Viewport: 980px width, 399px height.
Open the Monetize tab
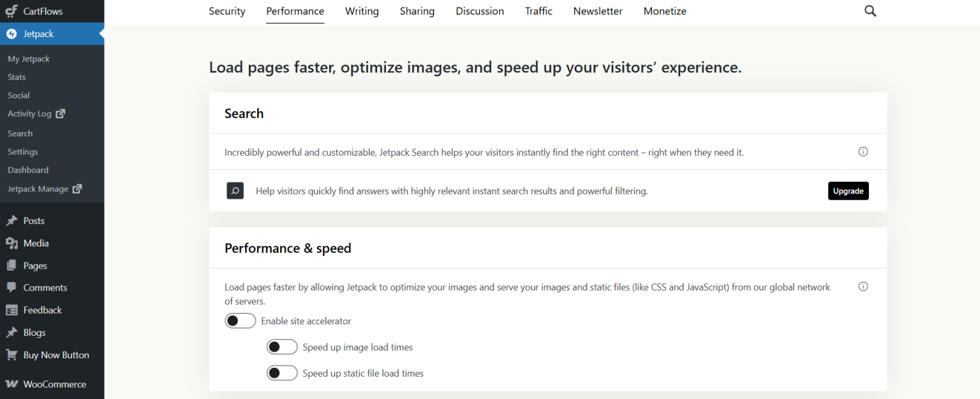(x=664, y=11)
